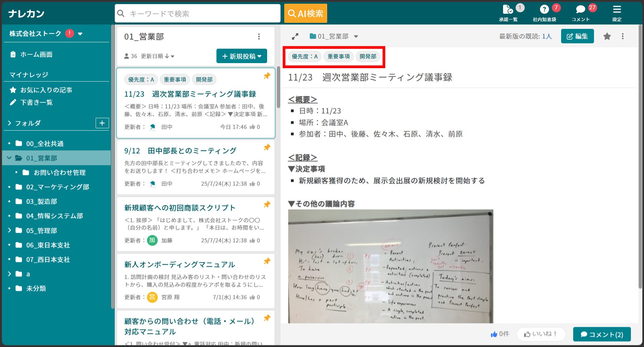Open the article more options menu

click(x=623, y=36)
